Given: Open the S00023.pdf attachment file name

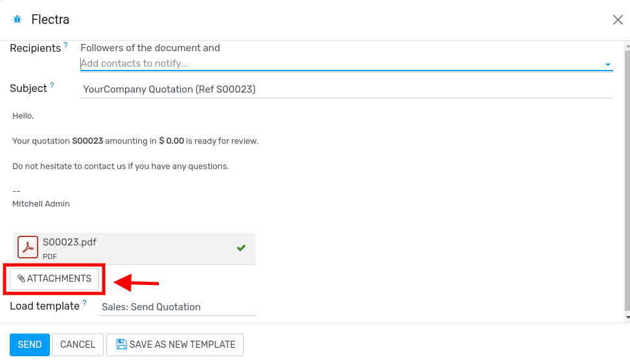Looking at the screenshot, I should point(69,242).
